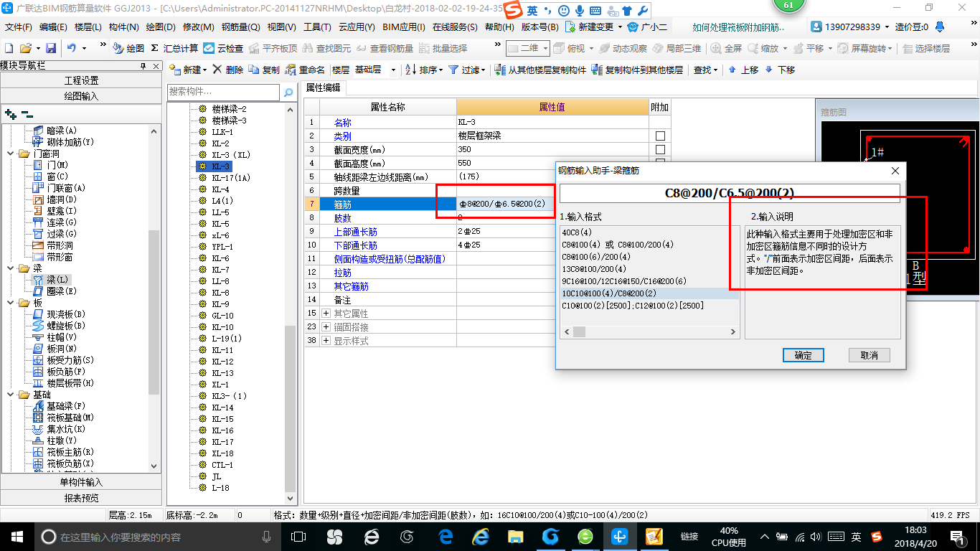The width and height of the screenshot is (980, 551).
Task: Open the 报表预览 section
Action: pos(81,498)
